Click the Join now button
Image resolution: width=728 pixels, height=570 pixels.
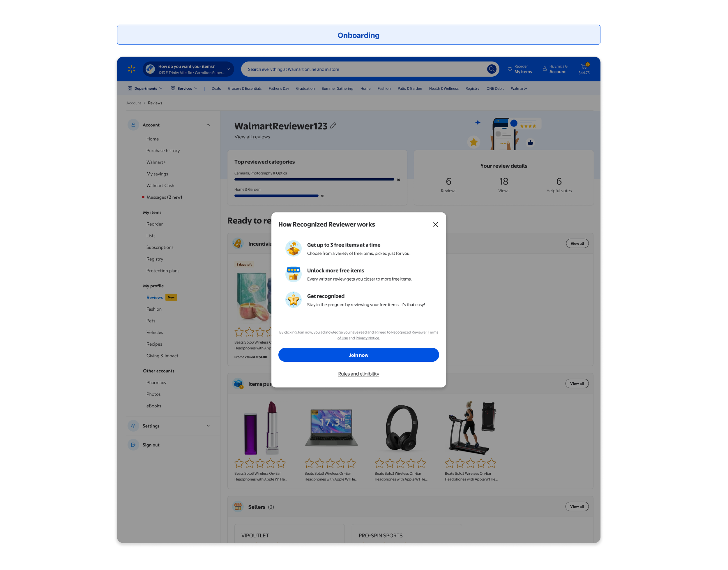tap(358, 355)
